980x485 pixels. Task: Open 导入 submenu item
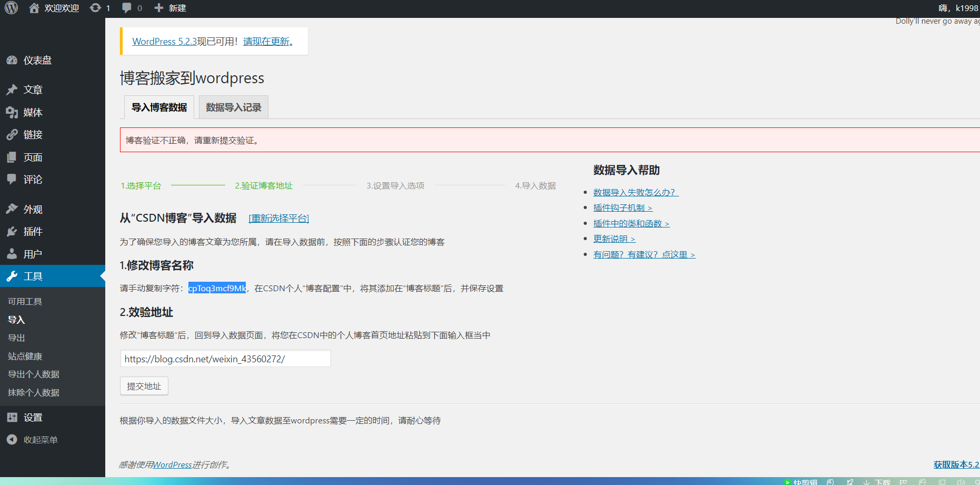(x=16, y=320)
